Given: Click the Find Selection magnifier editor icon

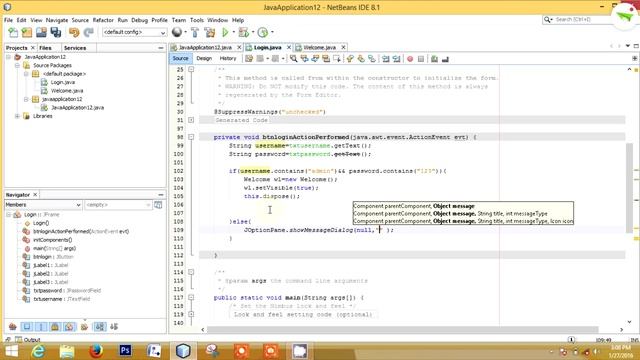Looking at the screenshot, I should coord(293,59).
